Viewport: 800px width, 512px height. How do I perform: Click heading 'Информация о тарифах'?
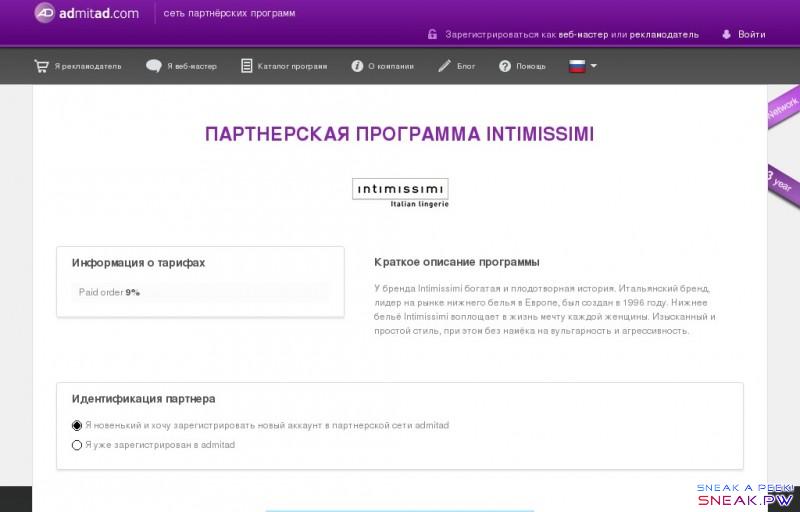coord(138,263)
